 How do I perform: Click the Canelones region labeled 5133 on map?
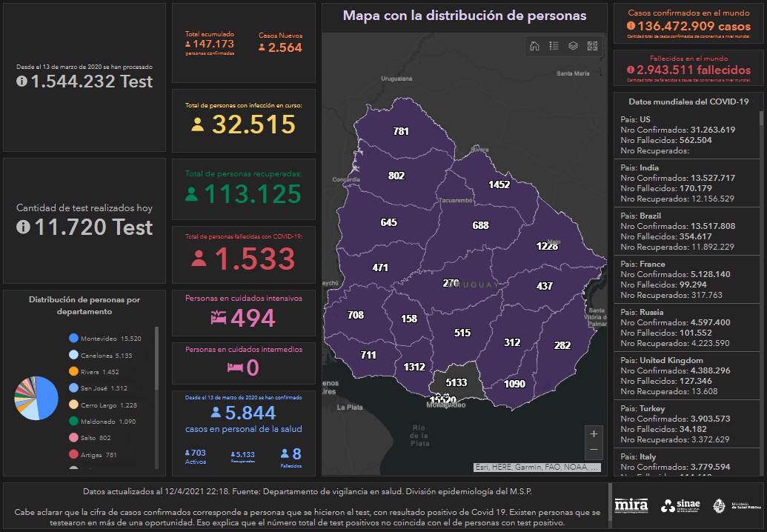456,382
